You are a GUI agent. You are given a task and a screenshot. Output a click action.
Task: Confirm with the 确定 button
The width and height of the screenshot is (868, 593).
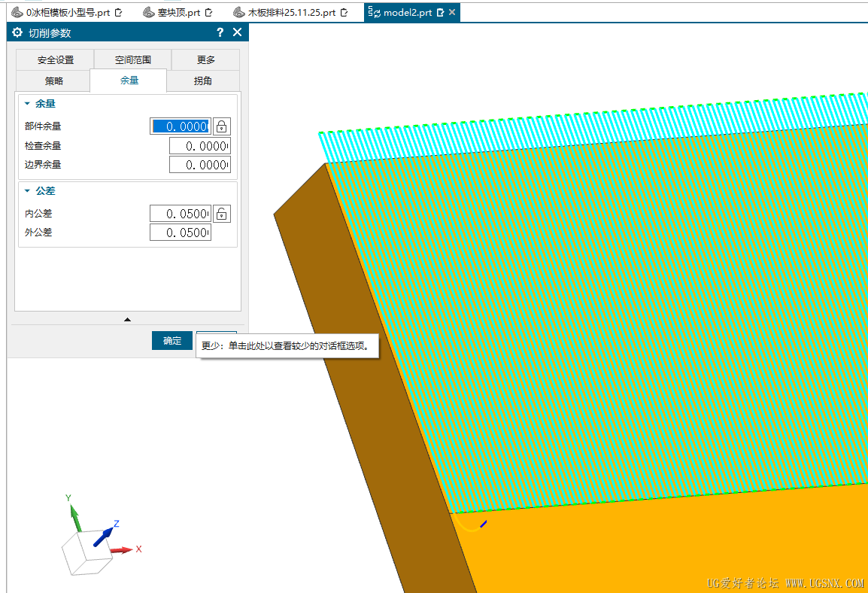(x=172, y=340)
